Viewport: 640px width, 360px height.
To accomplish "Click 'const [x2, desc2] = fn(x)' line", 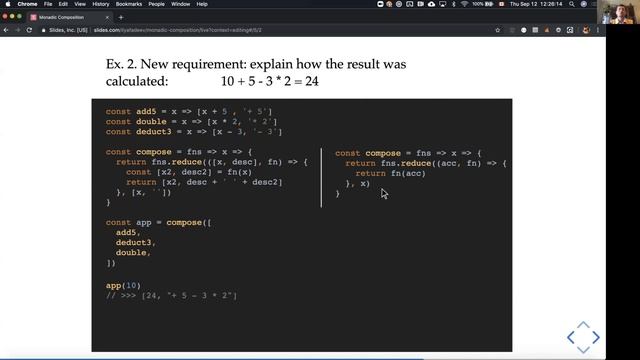I will coord(189,172).
